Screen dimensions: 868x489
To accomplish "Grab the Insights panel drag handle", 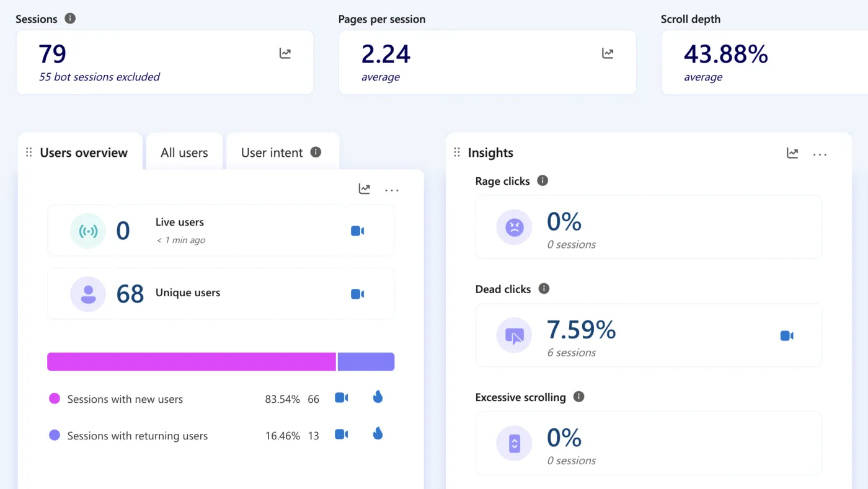I will point(457,152).
